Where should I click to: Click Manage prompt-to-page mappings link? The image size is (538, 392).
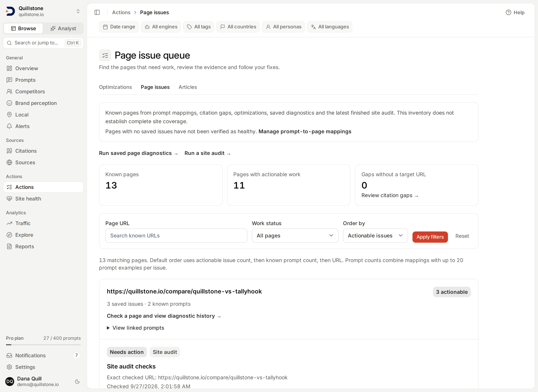pyautogui.click(x=305, y=131)
